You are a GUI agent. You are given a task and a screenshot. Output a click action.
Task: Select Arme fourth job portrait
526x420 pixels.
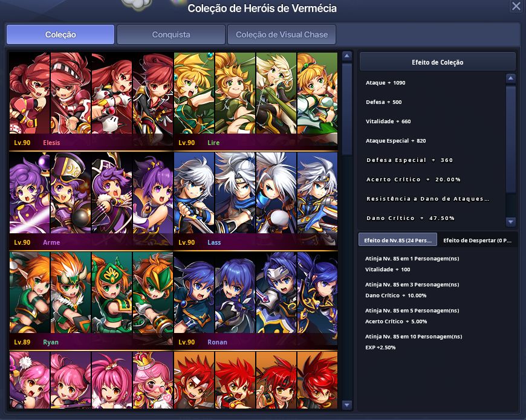click(152, 193)
